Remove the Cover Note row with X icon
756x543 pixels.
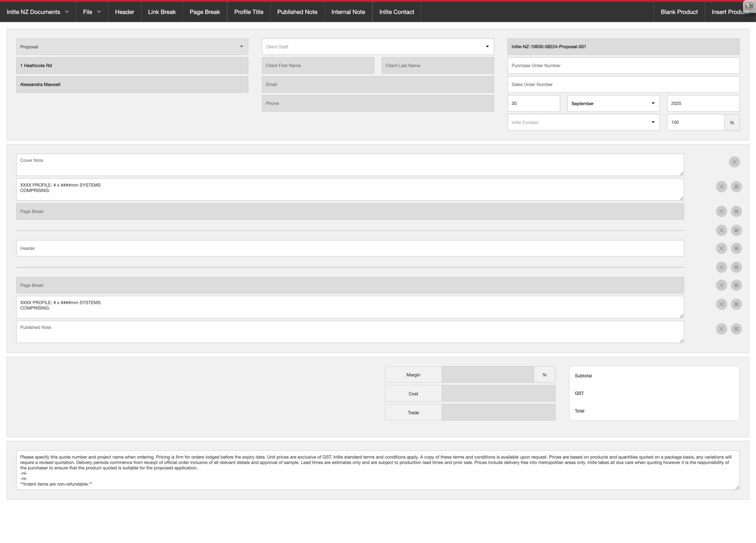734,162
